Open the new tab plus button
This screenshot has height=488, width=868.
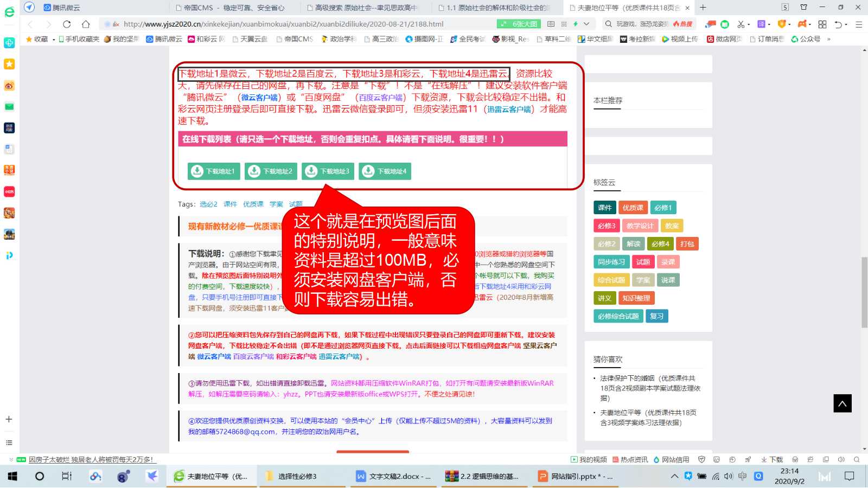pyautogui.click(x=703, y=8)
